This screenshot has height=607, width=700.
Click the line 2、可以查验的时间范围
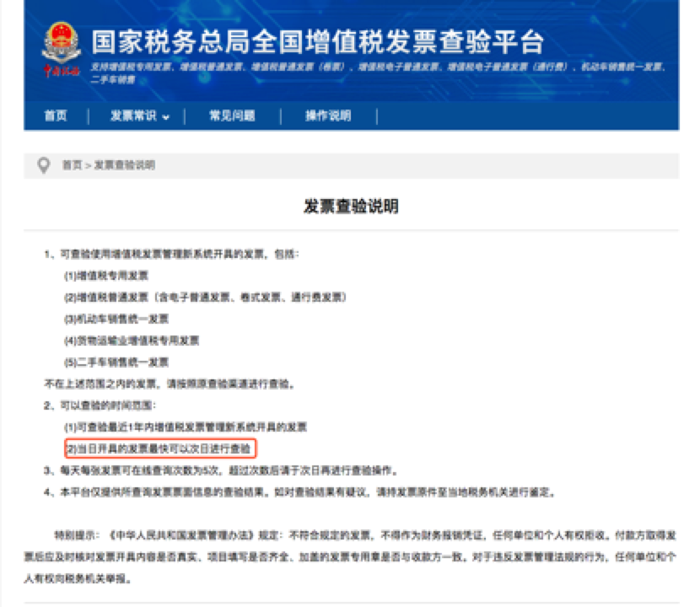point(100,406)
